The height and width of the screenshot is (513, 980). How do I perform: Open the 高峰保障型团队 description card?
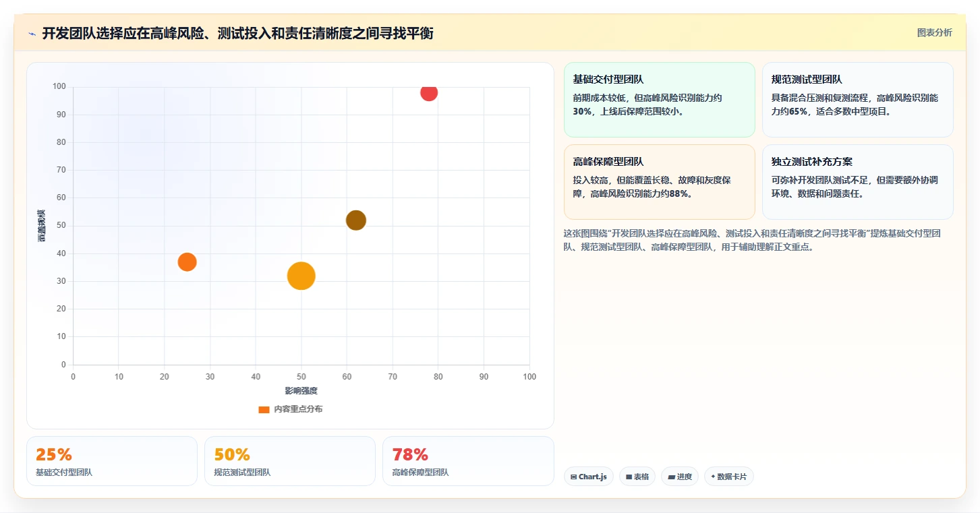(659, 182)
